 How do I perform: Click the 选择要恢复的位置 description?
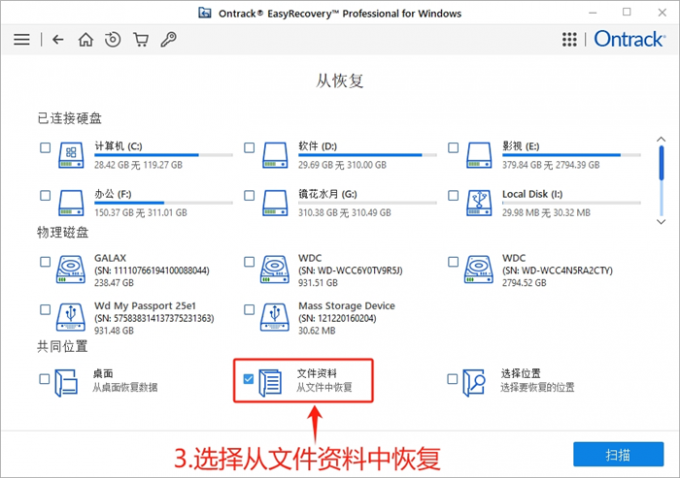point(537,387)
